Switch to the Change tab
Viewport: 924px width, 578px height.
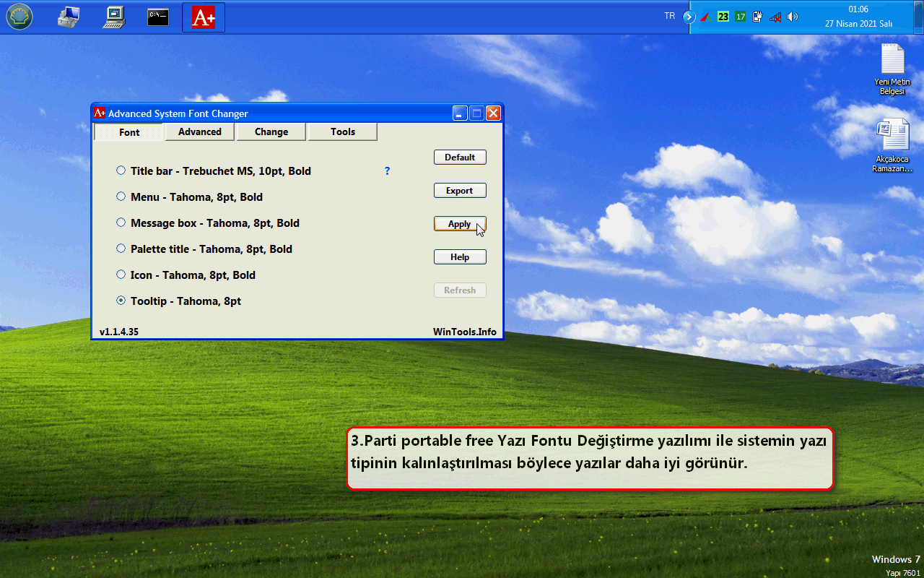[x=271, y=131]
